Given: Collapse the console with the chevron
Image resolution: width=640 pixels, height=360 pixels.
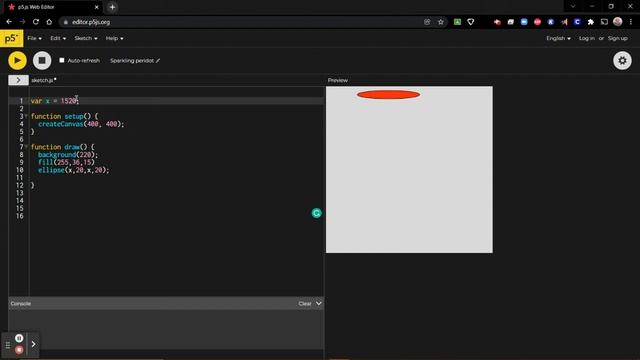Looking at the screenshot, I should click(319, 304).
